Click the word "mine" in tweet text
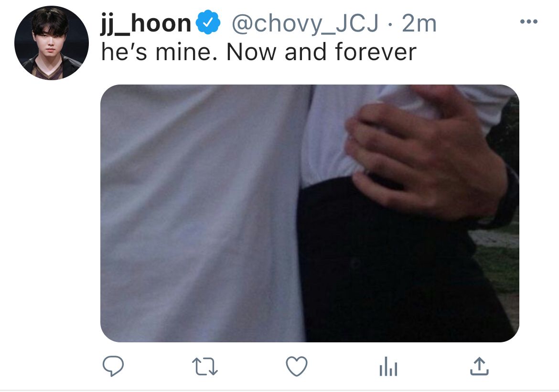 (x=183, y=52)
